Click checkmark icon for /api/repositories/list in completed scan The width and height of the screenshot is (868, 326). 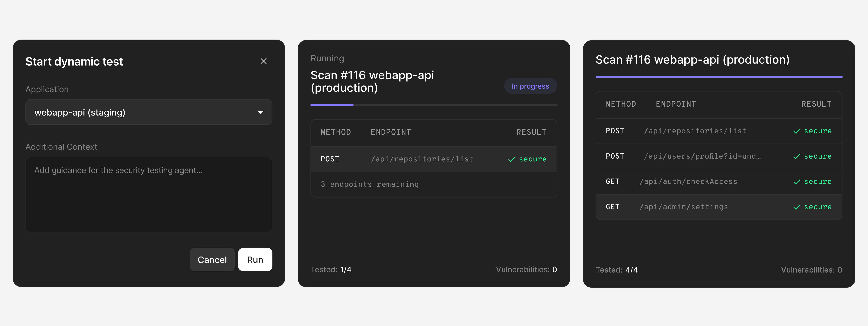[797, 131]
